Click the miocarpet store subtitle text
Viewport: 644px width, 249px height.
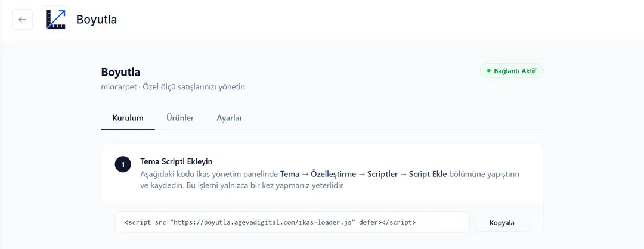[x=173, y=88]
